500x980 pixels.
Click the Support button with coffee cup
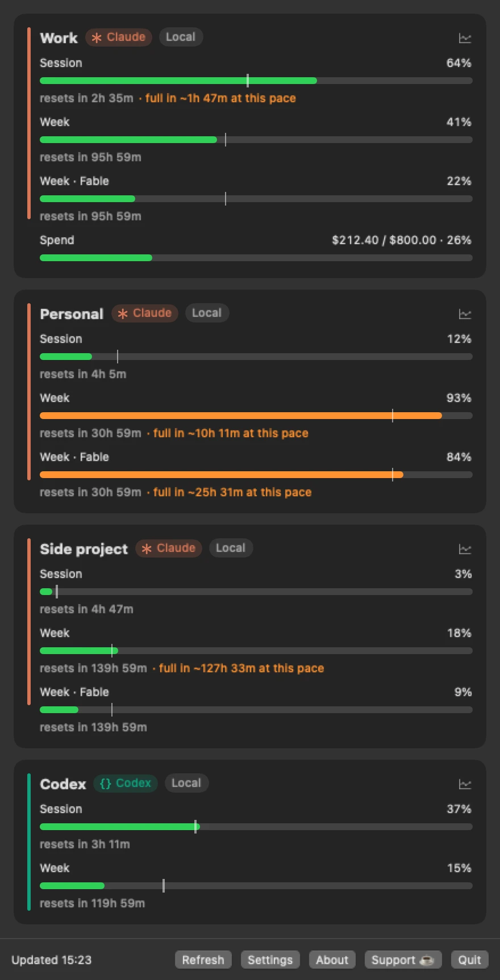(x=403, y=960)
